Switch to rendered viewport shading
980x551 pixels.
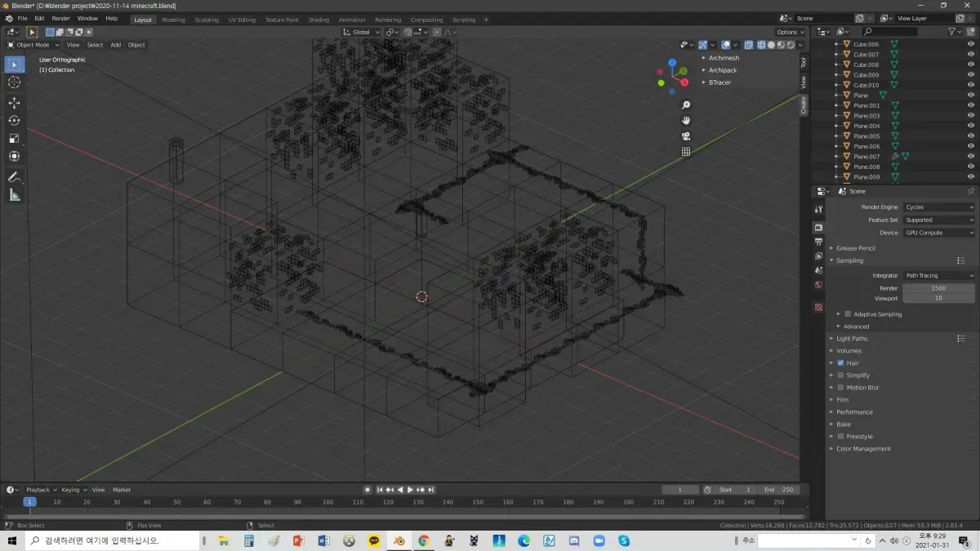tap(791, 45)
